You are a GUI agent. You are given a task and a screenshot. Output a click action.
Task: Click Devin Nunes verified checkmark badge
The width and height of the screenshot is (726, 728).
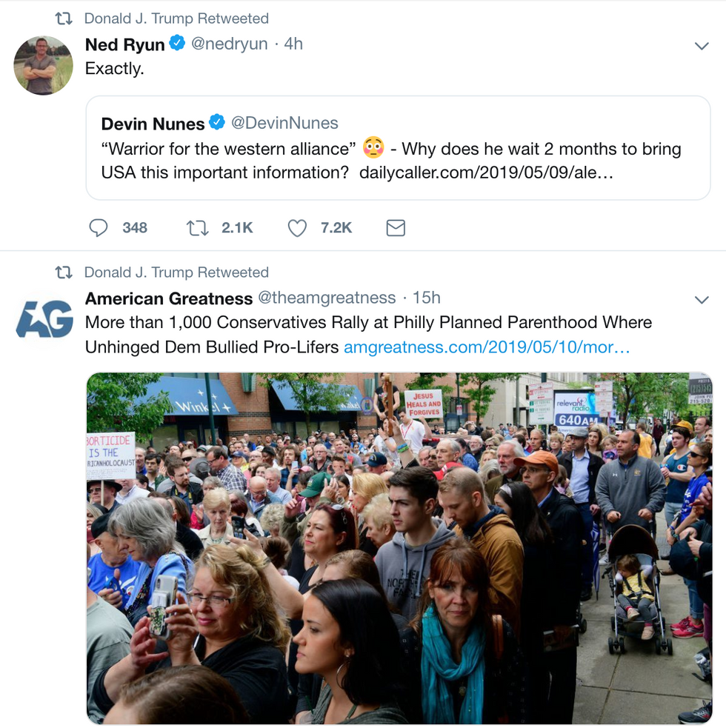(x=217, y=123)
